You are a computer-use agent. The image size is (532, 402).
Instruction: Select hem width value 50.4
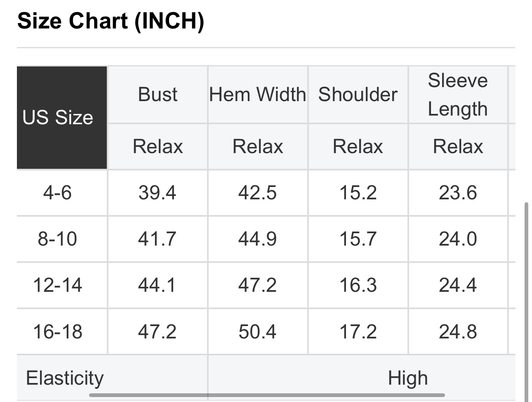(x=257, y=331)
